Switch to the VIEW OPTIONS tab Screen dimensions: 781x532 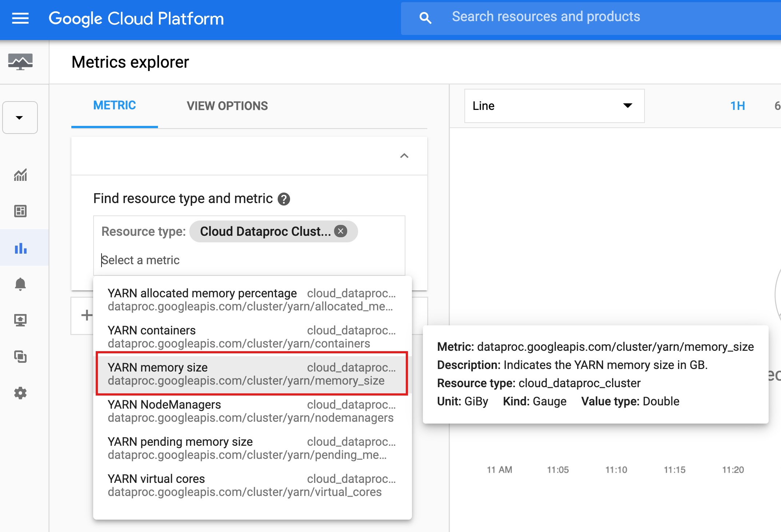pos(227,106)
